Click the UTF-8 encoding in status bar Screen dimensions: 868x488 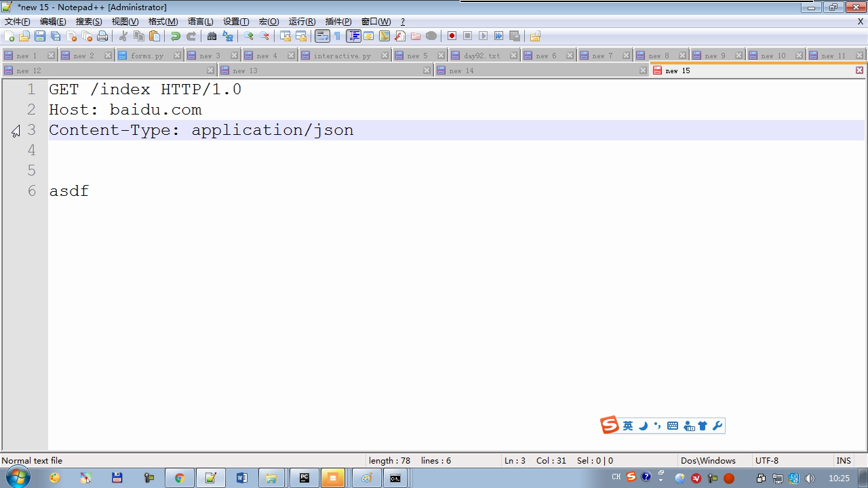click(767, 461)
